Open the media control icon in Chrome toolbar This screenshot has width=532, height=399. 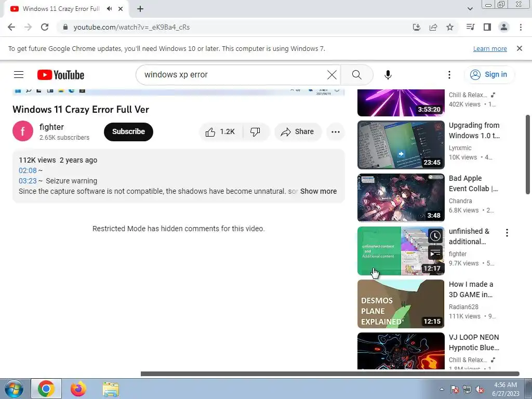[470, 27]
